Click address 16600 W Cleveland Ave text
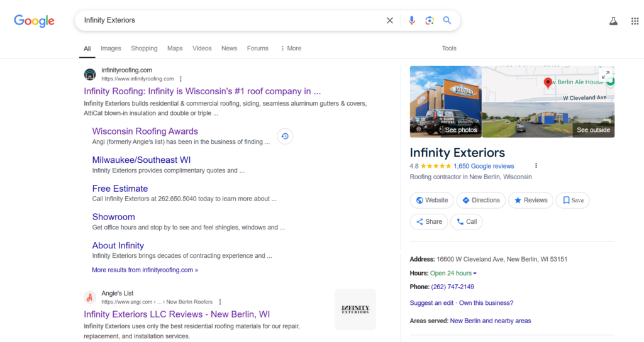 [x=502, y=260]
